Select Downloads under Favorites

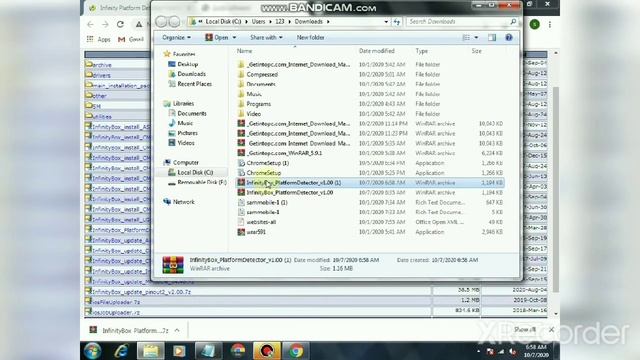(191, 74)
